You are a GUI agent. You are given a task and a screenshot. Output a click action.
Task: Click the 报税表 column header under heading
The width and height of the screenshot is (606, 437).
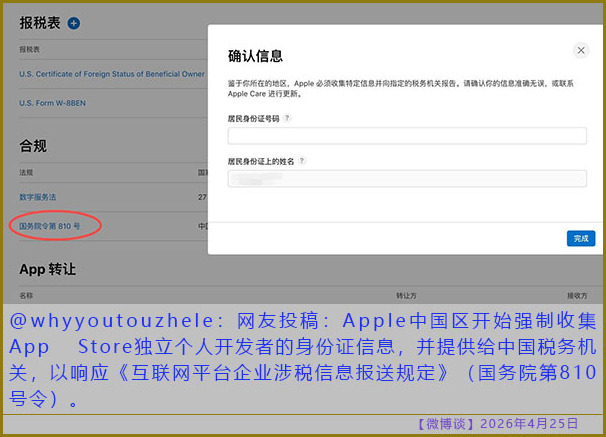31,48
